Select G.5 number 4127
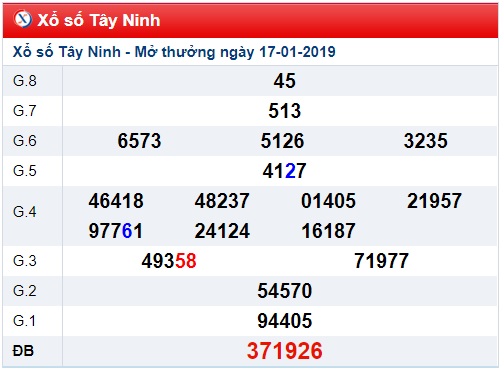The width and height of the screenshot is (504, 371). tap(284, 171)
